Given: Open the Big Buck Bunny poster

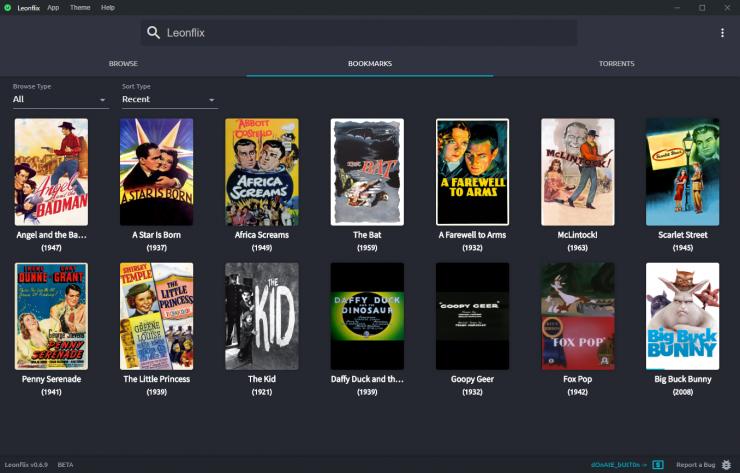Looking at the screenshot, I should click(682, 316).
